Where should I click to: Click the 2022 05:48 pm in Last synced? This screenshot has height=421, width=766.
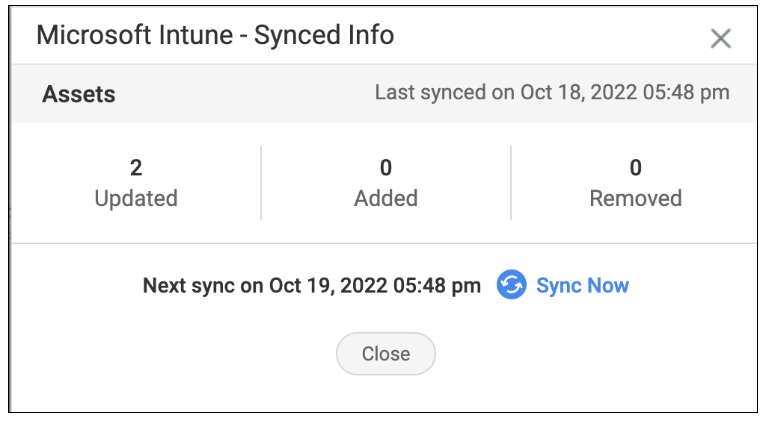tap(660, 93)
